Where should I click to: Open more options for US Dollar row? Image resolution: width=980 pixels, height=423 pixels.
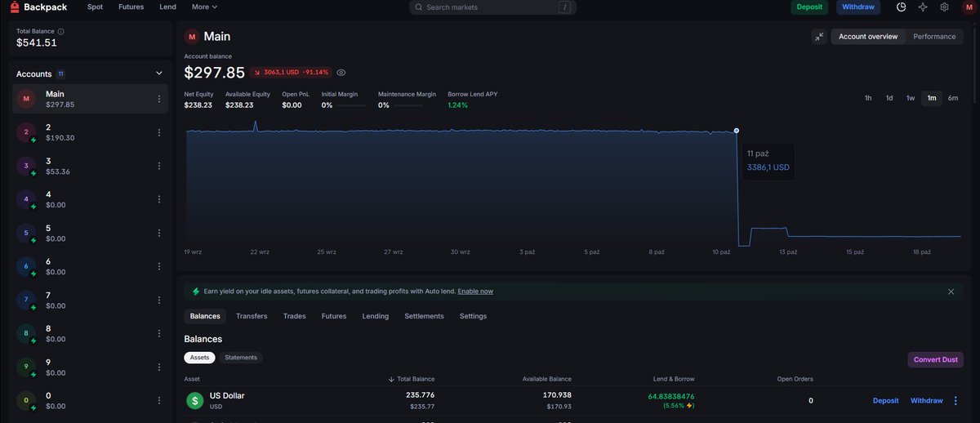pyautogui.click(x=955, y=400)
